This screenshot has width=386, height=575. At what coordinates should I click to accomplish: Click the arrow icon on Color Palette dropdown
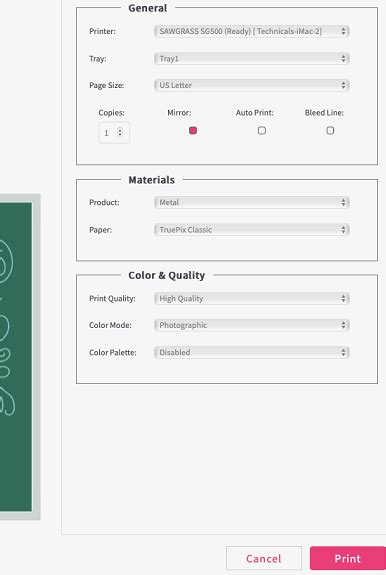[343, 352]
